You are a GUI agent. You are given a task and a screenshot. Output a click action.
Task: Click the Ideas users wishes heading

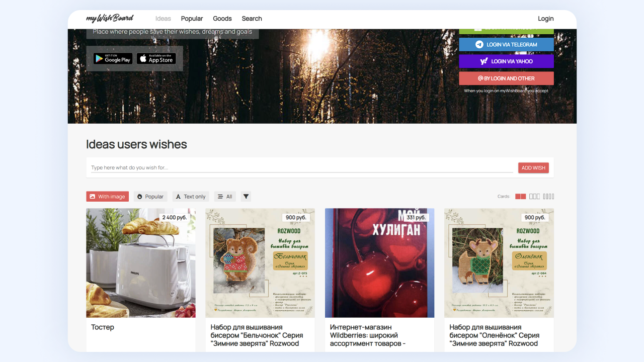[x=136, y=144]
